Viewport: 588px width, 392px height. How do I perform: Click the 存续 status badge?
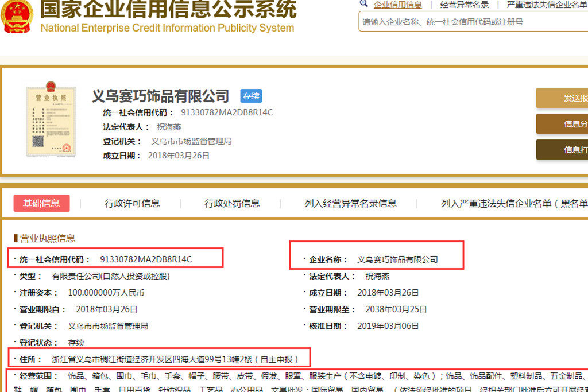point(251,96)
